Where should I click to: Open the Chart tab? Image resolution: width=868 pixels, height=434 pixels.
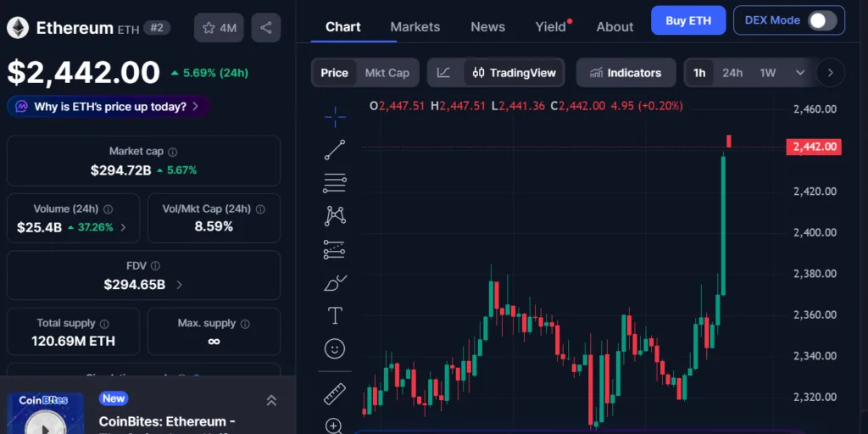pos(343,27)
